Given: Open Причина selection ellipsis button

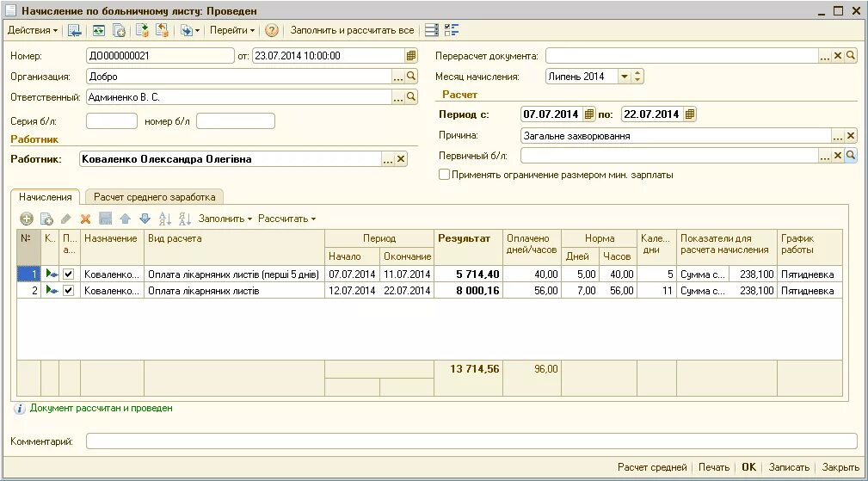Looking at the screenshot, I should coord(838,136).
